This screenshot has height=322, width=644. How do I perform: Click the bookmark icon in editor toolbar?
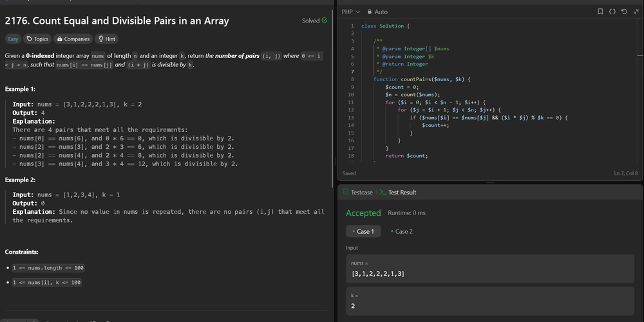(600, 12)
